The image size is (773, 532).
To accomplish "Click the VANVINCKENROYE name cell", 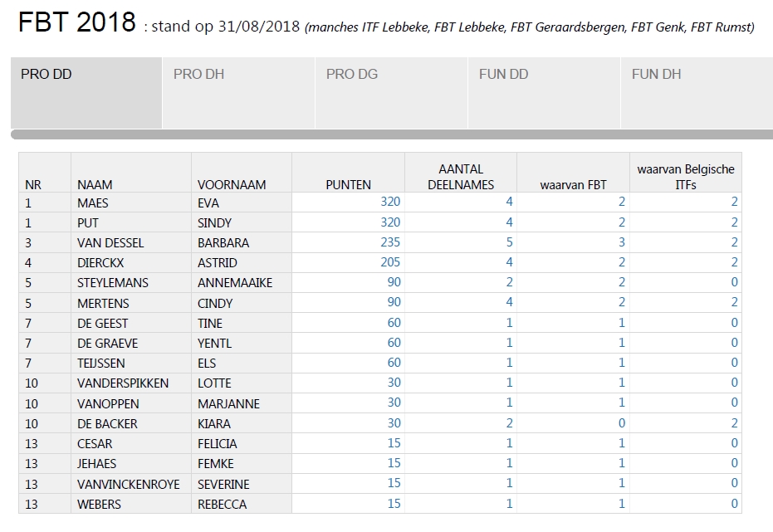I will pyautogui.click(x=128, y=484).
